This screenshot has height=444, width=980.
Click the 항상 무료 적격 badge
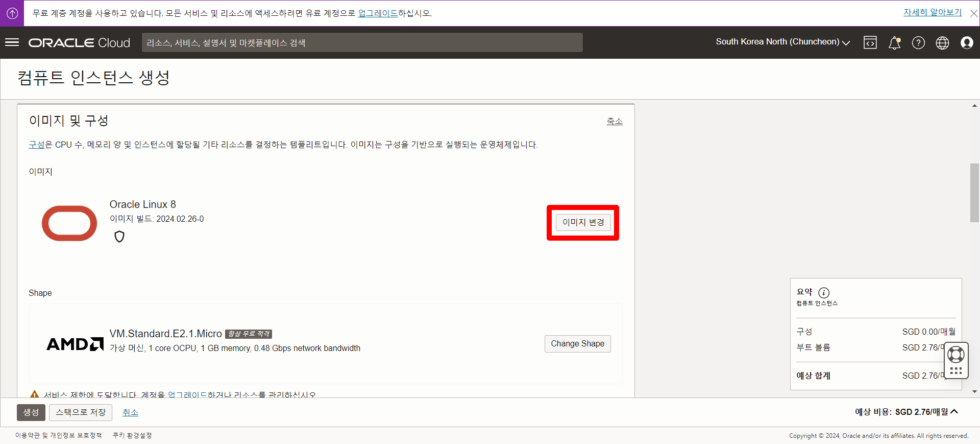[249, 334]
